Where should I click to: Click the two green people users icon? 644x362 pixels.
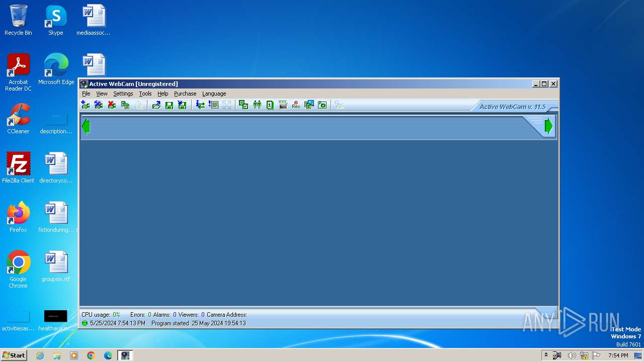click(x=257, y=105)
